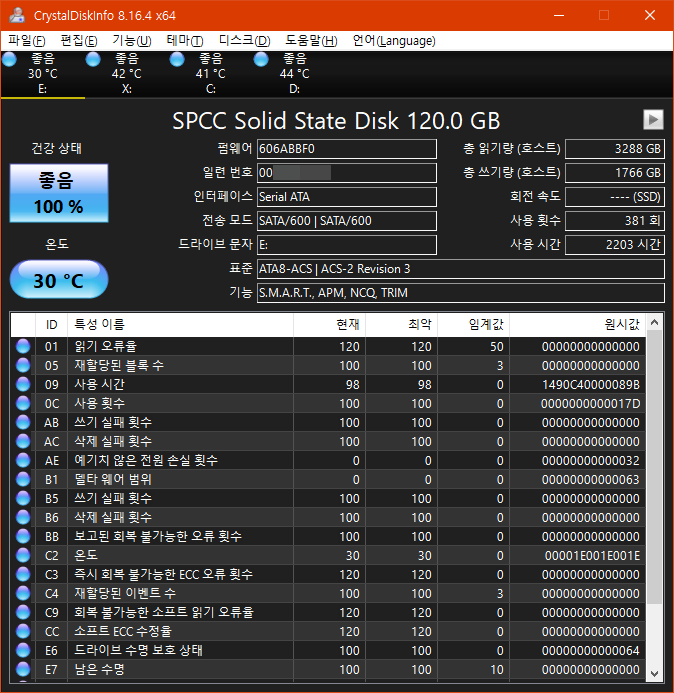
Task: Click status orb for attribute AC row
Action: point(23,441)
